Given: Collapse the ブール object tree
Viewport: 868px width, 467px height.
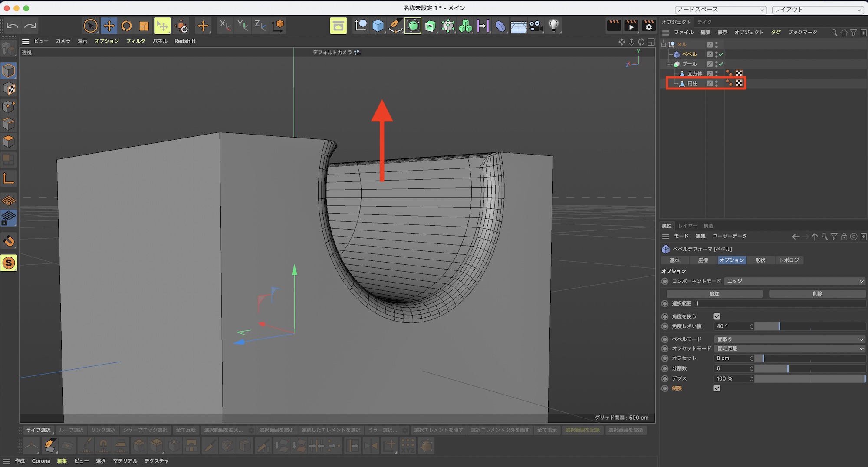Looking at the screenshot, I should pyautogui.click(x=669, y=64).
